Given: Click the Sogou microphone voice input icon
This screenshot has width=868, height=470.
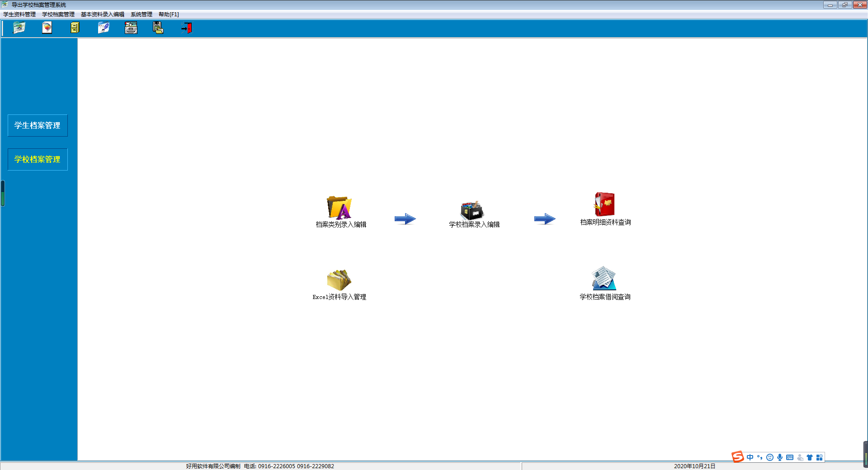Looking at the screenshot, I should tap(780, 457).
